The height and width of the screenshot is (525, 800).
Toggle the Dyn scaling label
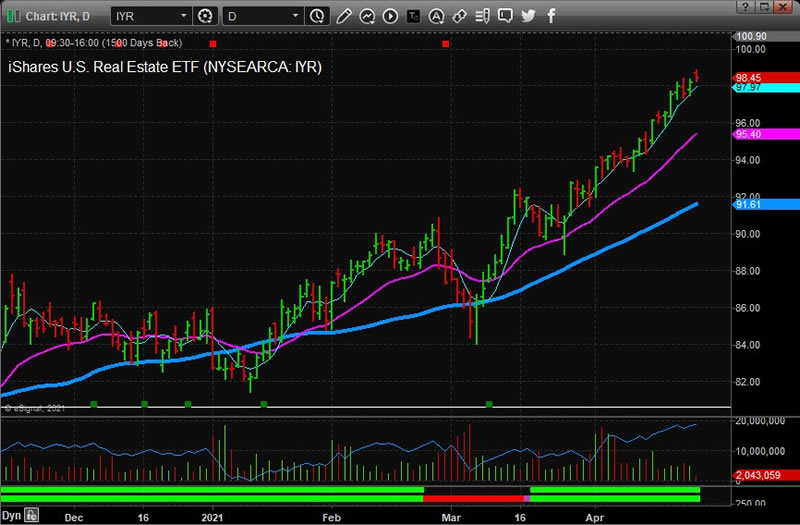tap(11, 515)
